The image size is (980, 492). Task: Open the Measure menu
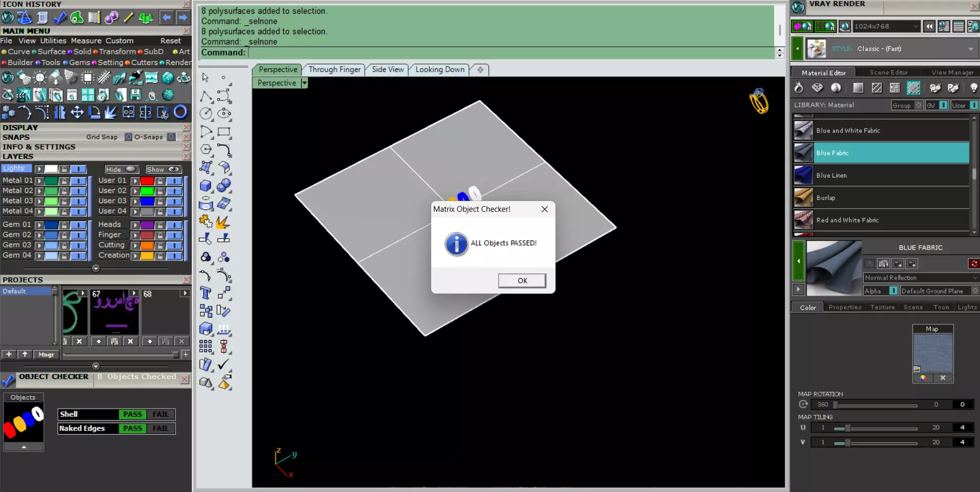[x=86, y=41]
